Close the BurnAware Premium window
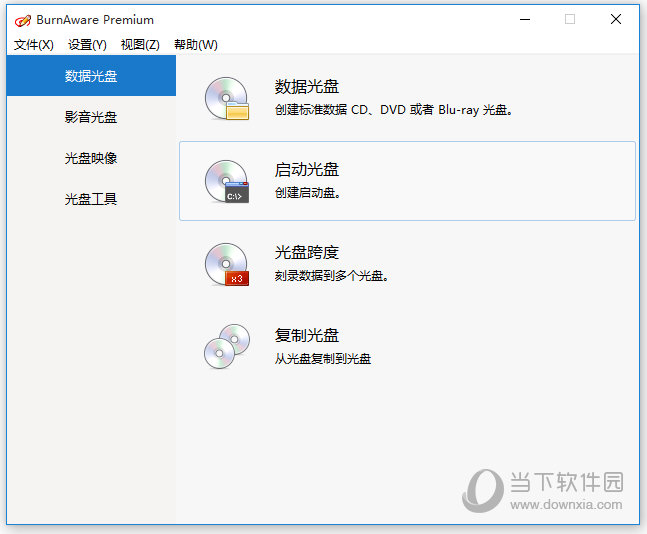Screen dimensions: 647x534 coord(616,19)
